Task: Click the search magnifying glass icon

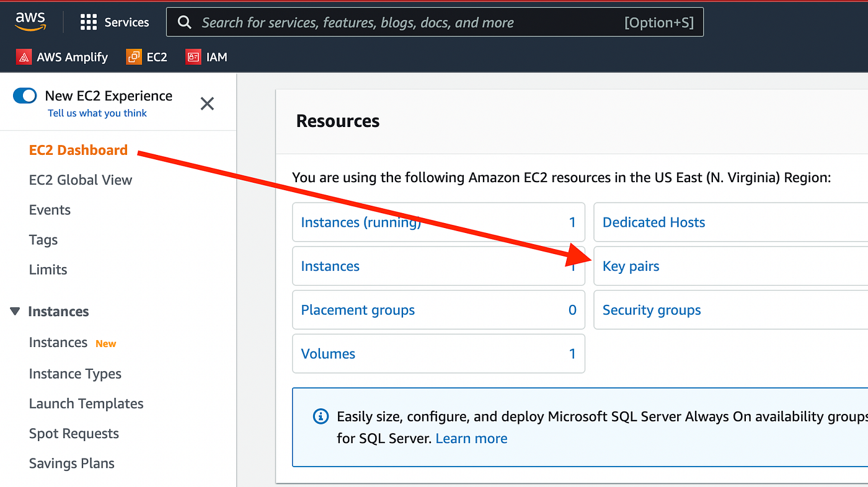Action: tap(184, 22)
